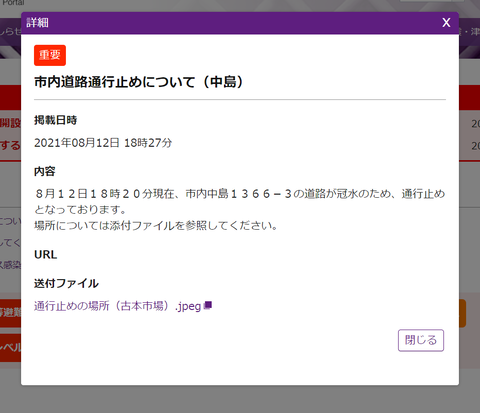Click the 内容 heading
Image resolution: width=480 pixels, height=413 pixels.
(45, 171)
